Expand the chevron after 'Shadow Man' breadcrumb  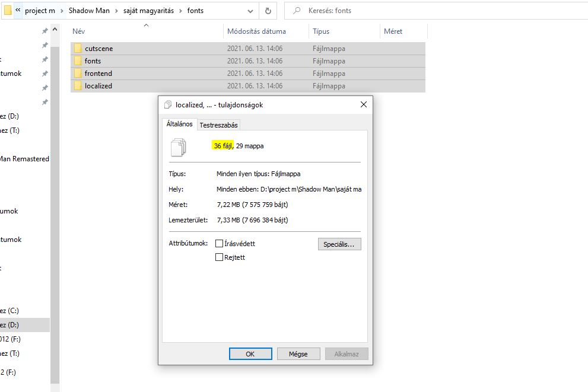(x=116, y=11)
